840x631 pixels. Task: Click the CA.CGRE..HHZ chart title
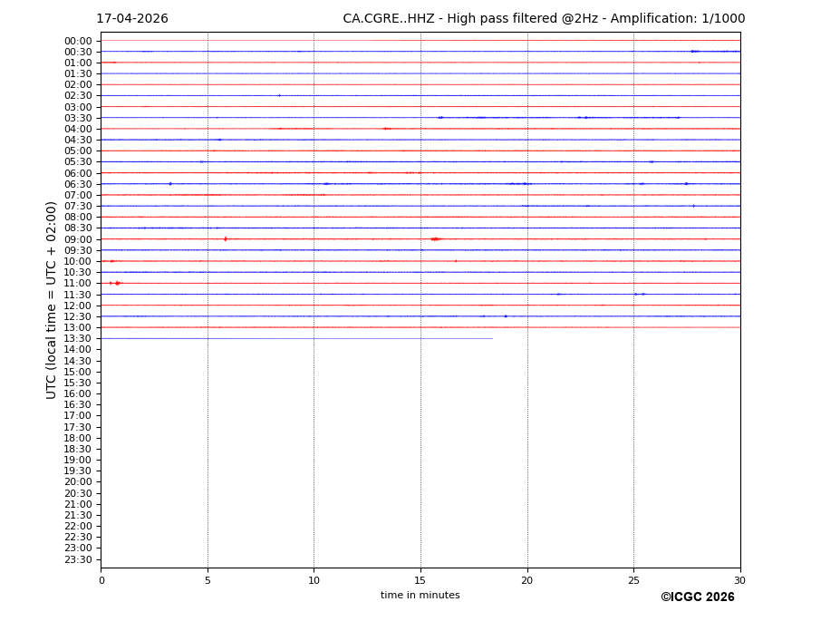(544, 19)
